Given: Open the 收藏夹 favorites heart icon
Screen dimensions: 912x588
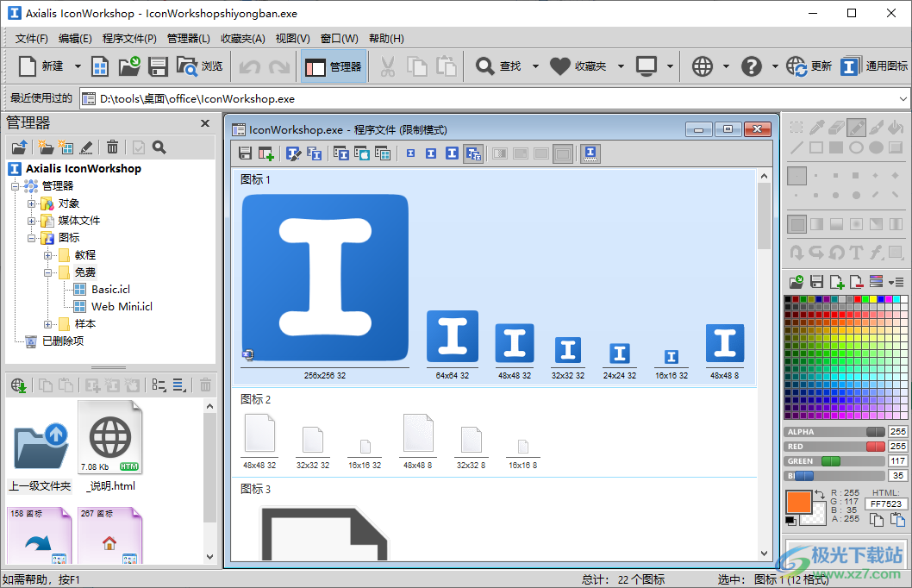Looking at the screenshot, I should click(561, 66).
